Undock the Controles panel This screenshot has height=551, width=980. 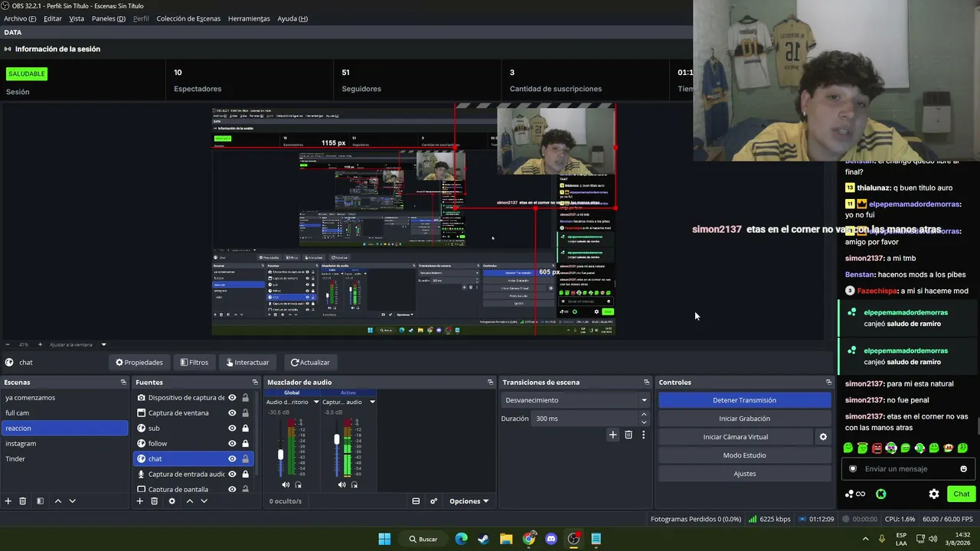tap(828, 382)
